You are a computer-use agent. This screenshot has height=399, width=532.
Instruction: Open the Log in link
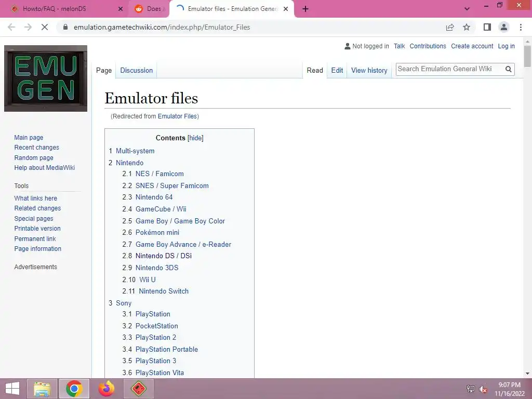pos(506,46)
